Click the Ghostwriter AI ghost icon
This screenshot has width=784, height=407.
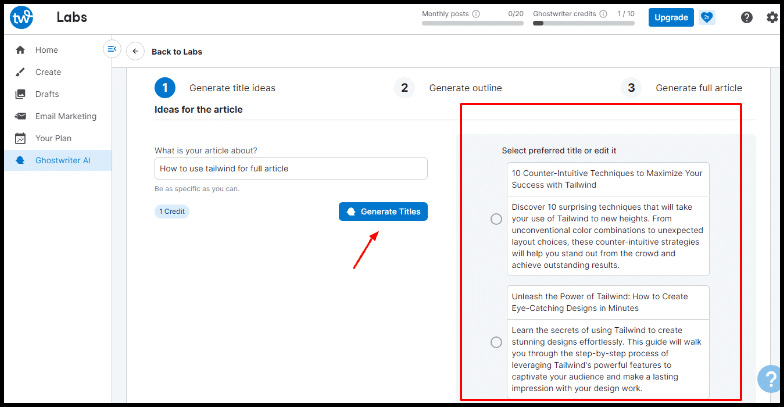tap(20, 160)
